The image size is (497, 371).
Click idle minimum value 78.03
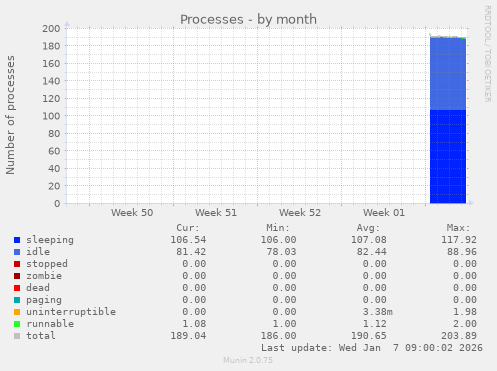(x=281, y=252)
